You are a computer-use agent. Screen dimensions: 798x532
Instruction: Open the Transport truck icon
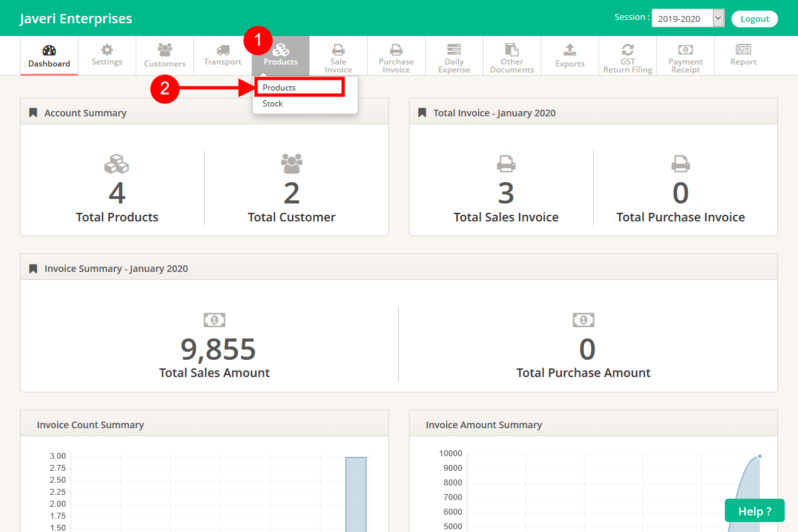[223, 50]
